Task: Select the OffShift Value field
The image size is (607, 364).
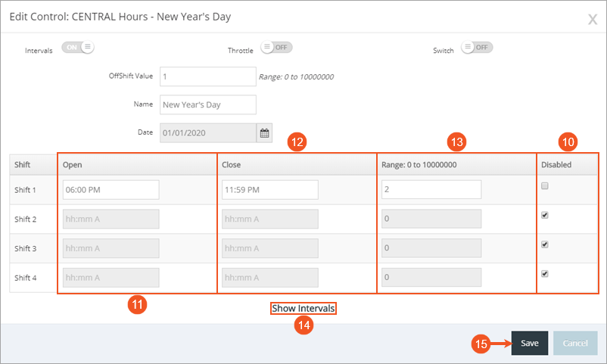Action: pyautogui.click(x=208, y=76)
